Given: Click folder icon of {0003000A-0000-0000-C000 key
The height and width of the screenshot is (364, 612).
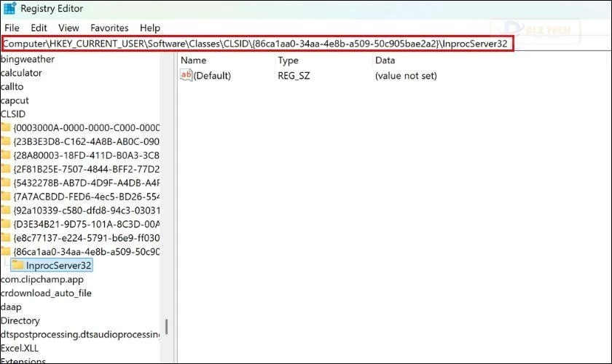Looking at the screenshot, I should [x=6, y=127].
